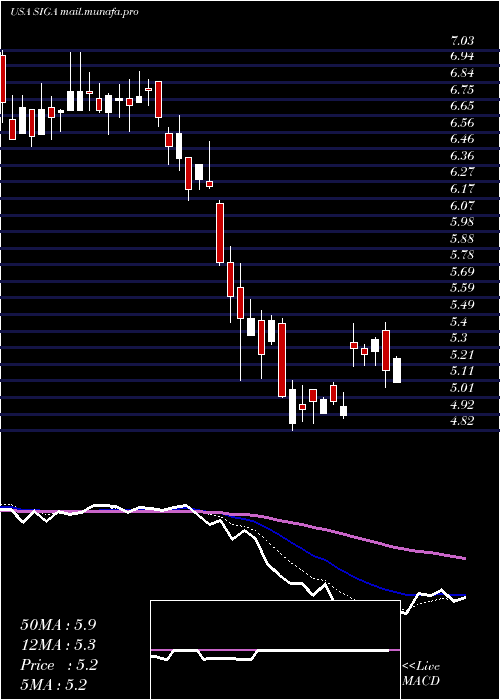Click the 5.49 price axis label
The image size is (500, 700).
(462, 305)
